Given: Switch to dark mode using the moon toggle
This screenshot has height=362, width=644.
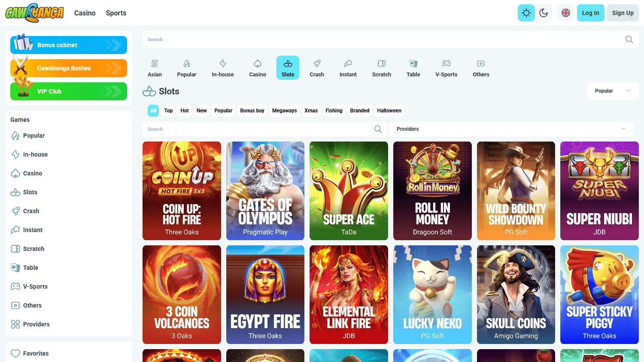Looking at the screenshot, I should click(x=544, y=12).
